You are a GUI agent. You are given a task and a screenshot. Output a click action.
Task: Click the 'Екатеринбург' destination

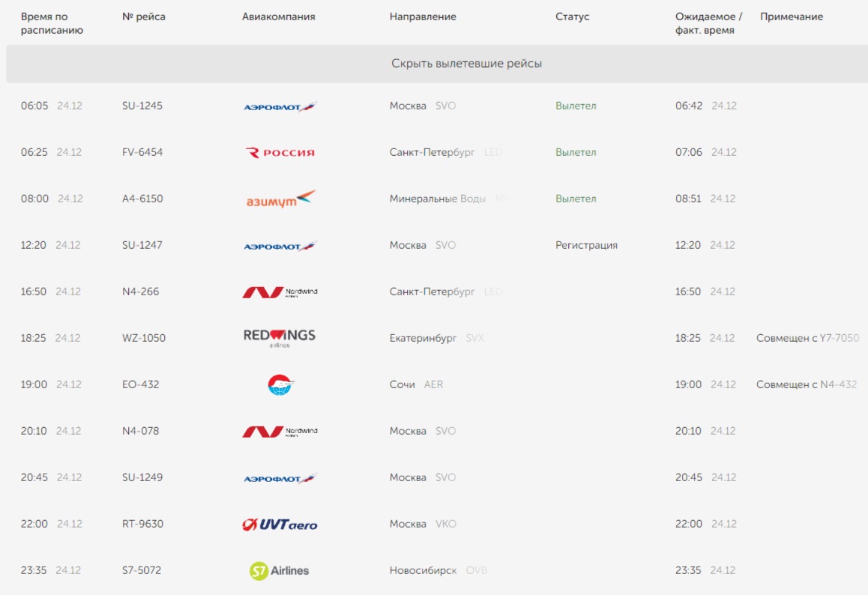[x=423, y=338]
